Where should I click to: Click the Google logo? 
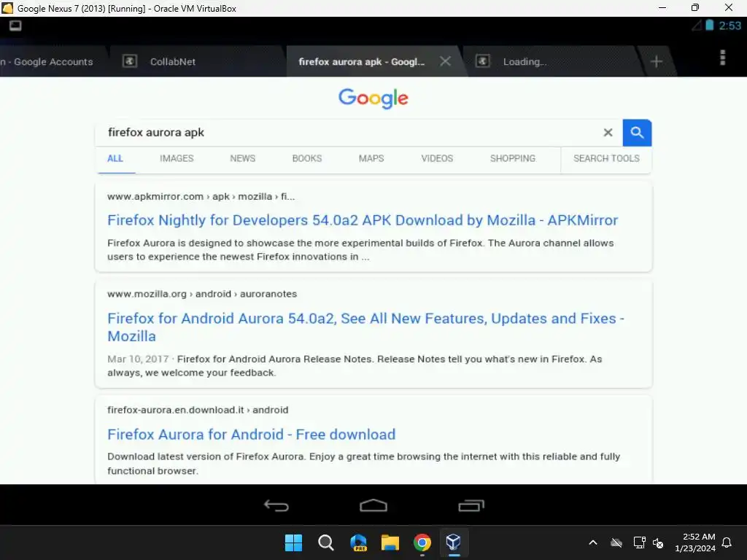tap(373, 98)
